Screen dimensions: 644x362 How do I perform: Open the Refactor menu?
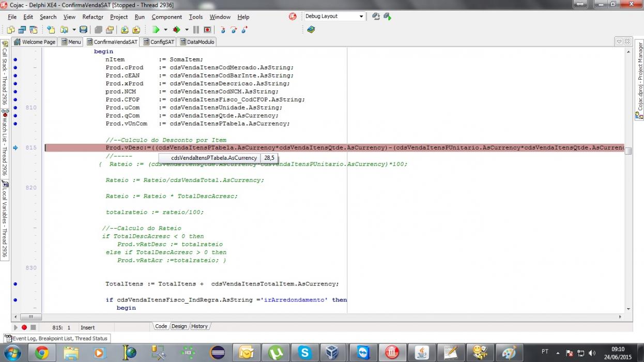(x=93, y=17)
